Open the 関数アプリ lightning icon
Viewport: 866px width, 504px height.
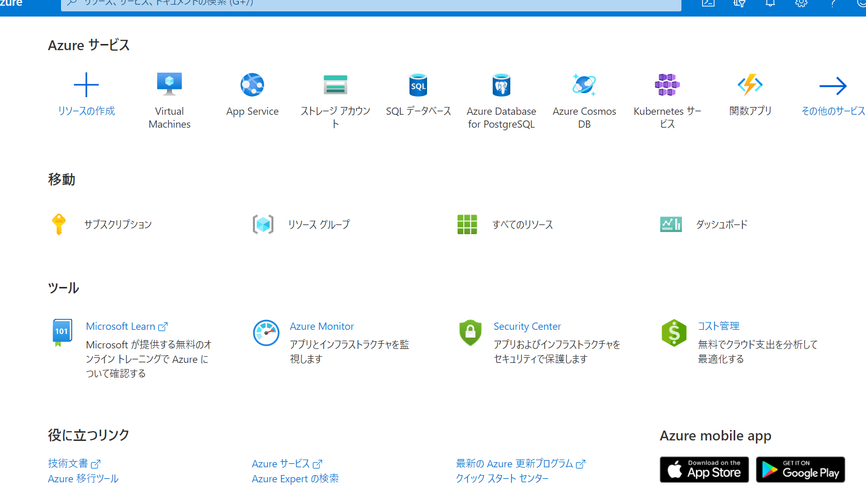[x=750, y=85]
